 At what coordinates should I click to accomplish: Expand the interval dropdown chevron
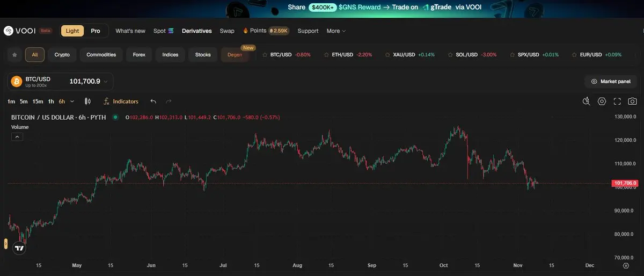[x=72, y=101]
